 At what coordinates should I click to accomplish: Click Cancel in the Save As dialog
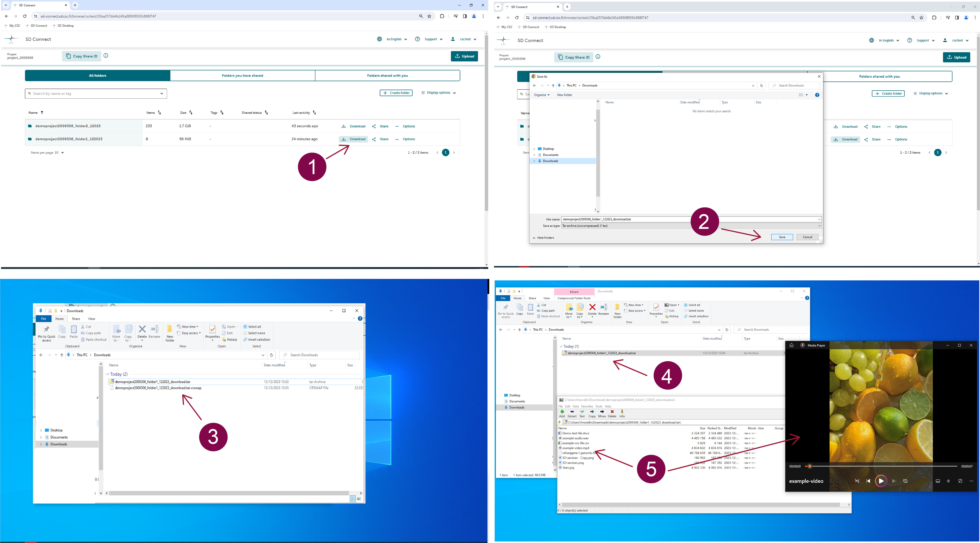807,237
